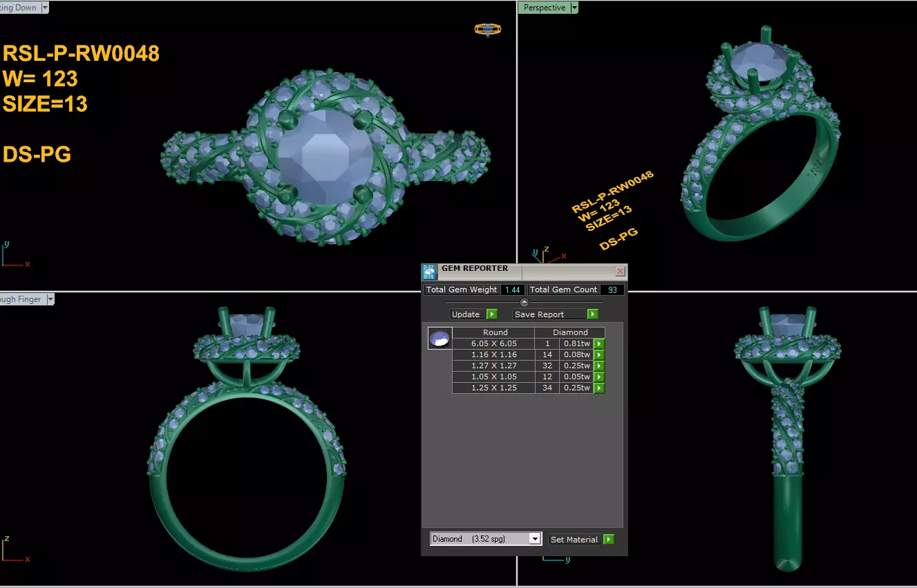The width and height of the screenshot is (917, 588).
Task: Click the Total Gem Count value 93
Action: pyautogui.click(x=612, y=290)
